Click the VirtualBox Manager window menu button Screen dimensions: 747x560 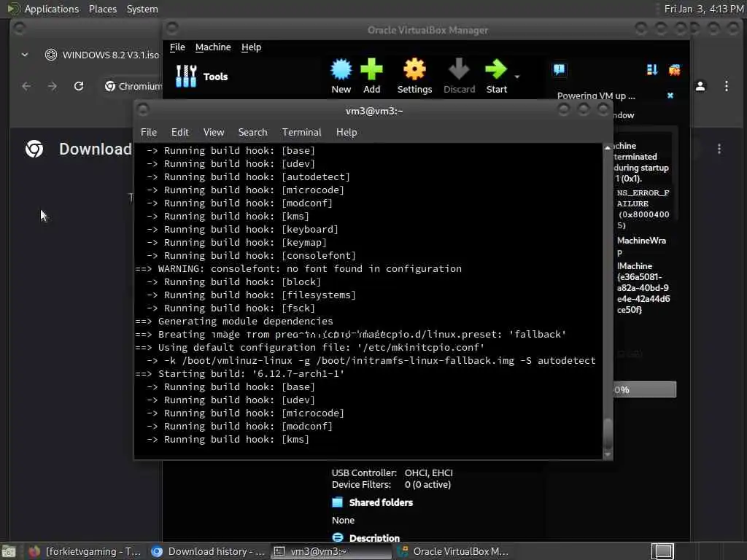tap(172, 28)
